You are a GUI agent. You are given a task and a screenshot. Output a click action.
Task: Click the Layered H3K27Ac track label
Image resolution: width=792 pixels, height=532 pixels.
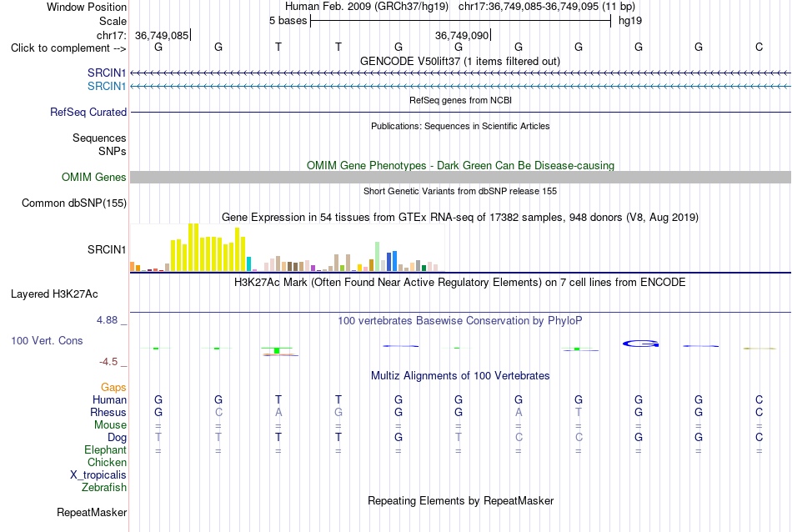tap(54, 294)
